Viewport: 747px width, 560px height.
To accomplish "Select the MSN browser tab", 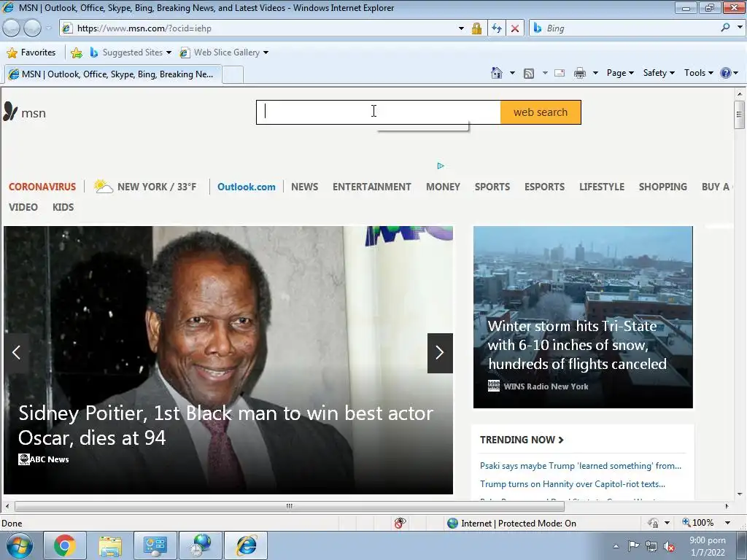I will click(112, 74).
